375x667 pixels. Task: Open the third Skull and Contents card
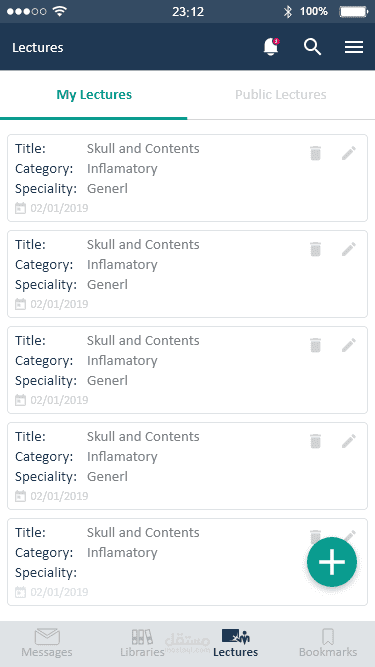coord(188,370)
